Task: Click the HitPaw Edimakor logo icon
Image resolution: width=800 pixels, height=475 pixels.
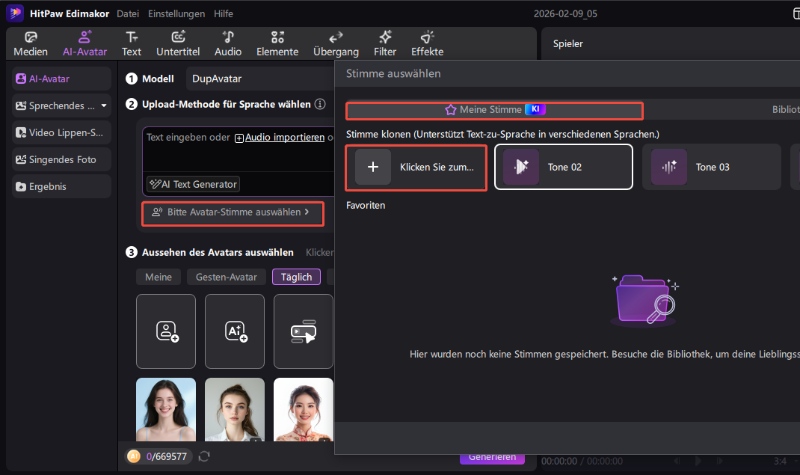Action: point(15,13)
